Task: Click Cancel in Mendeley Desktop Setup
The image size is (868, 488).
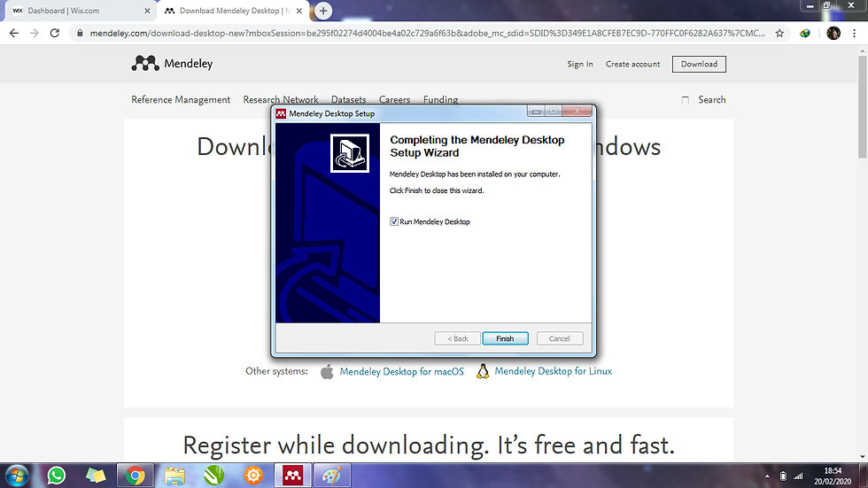Action: point(559,338)
